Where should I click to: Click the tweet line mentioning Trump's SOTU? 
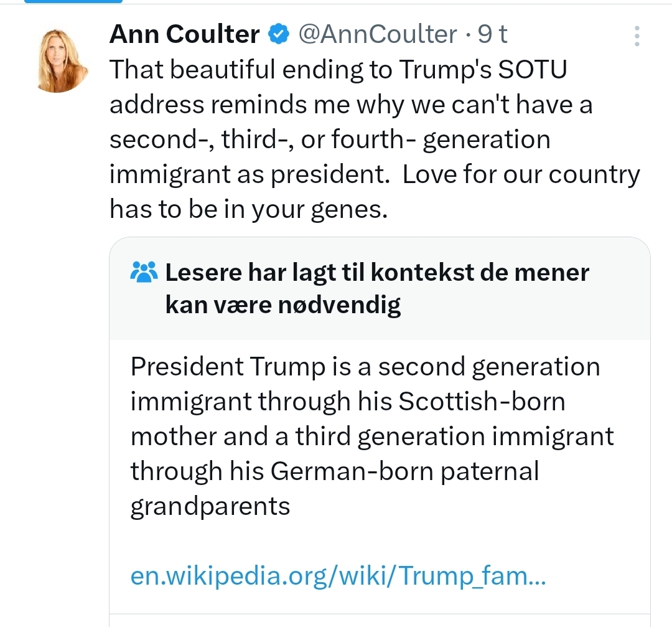point(338,70)
